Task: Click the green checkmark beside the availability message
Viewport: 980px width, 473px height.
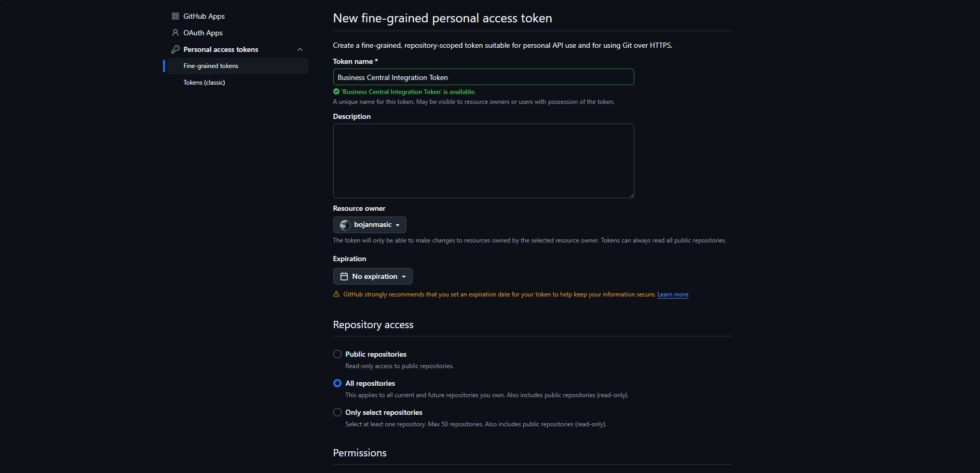Action: [336, 91]
